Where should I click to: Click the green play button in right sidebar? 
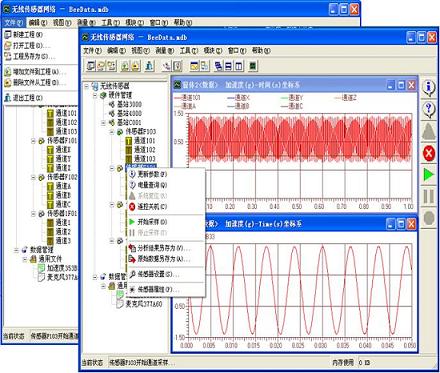coord(429,174)
